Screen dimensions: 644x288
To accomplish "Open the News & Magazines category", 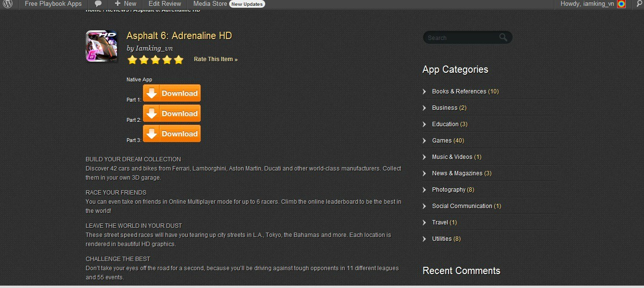I will point(457,173).
